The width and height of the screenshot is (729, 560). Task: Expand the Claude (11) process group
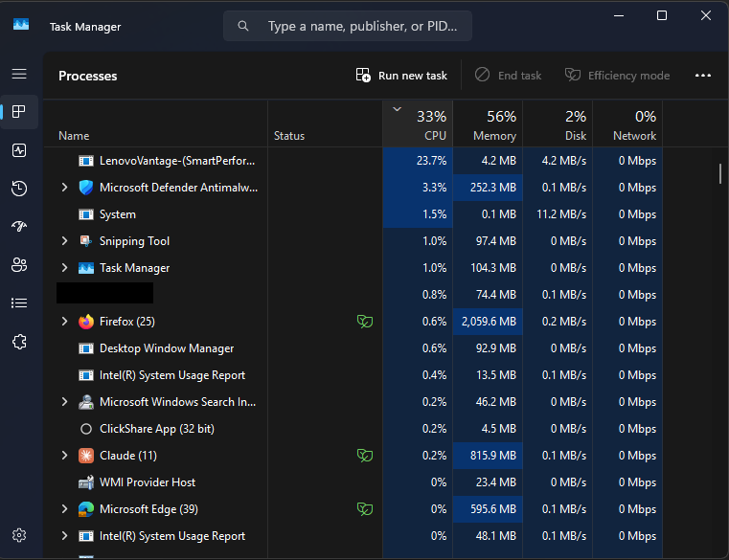point(64,456)
